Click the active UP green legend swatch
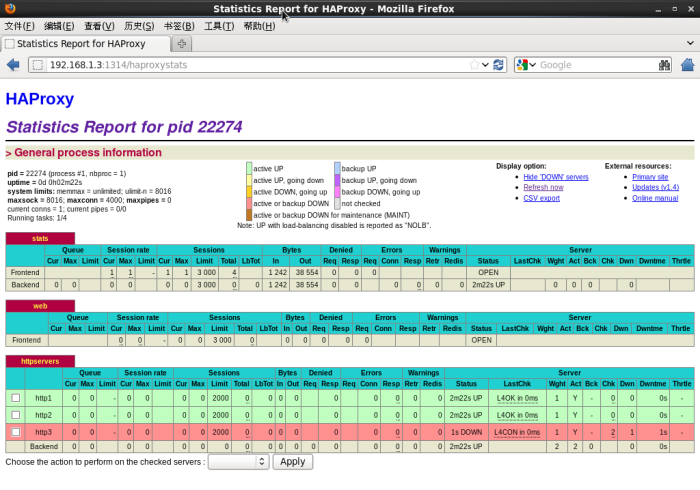This screenshot has width=700, height=490. [249, 169]
